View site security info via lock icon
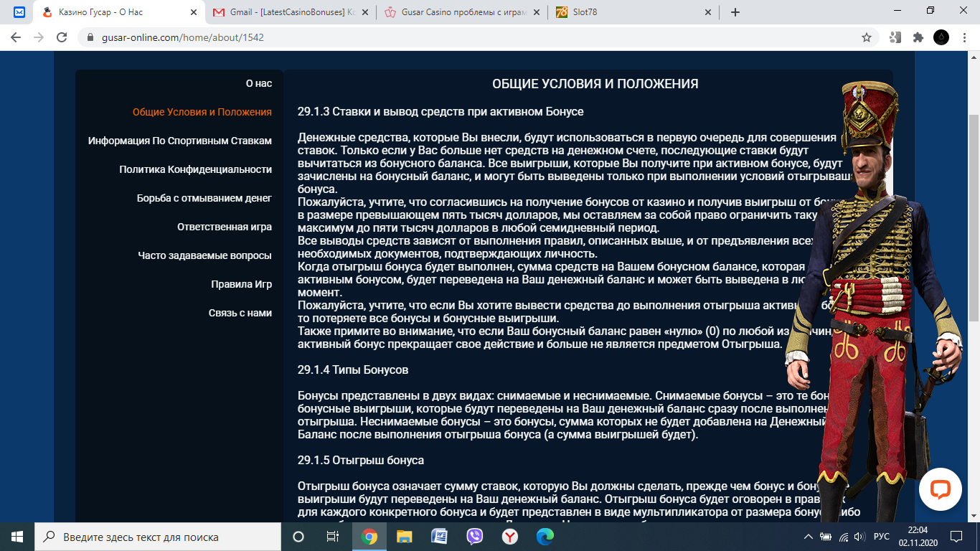980x551 pixels. click(90, 37)
